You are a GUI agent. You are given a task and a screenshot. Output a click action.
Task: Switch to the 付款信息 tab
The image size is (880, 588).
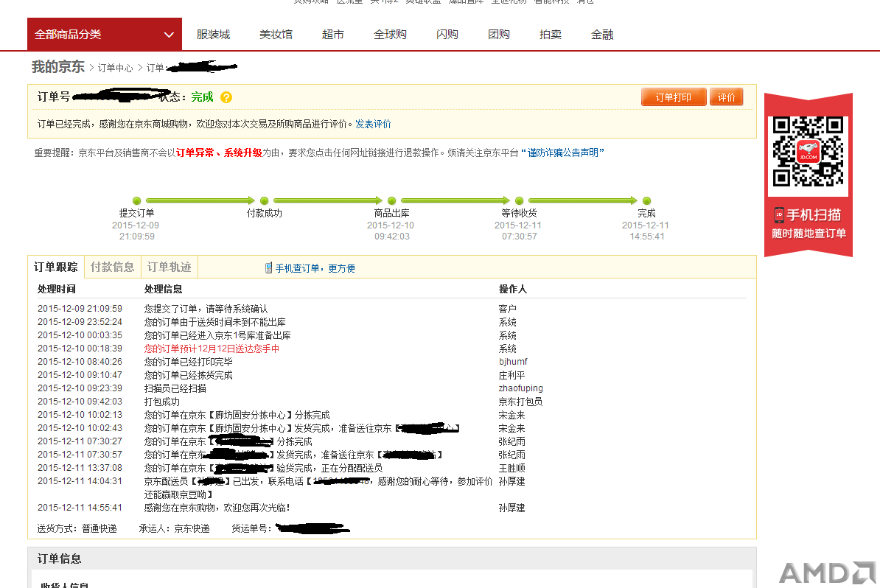click(112, 267)
